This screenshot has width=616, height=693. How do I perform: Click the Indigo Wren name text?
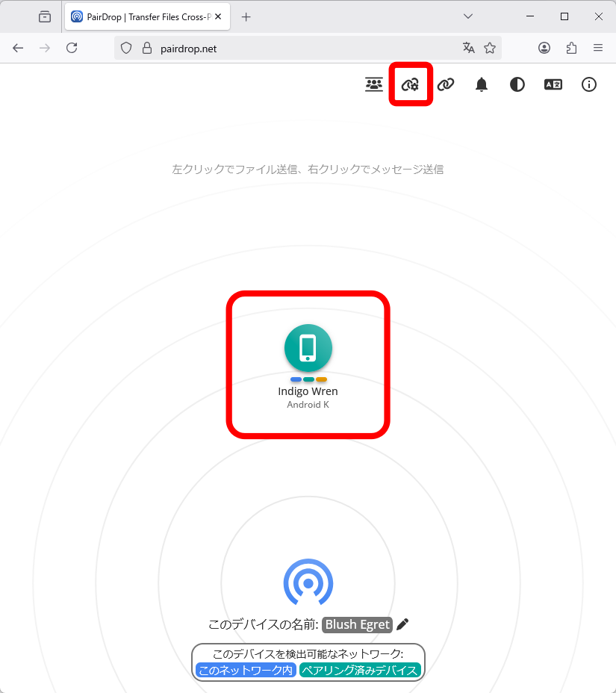308,391
